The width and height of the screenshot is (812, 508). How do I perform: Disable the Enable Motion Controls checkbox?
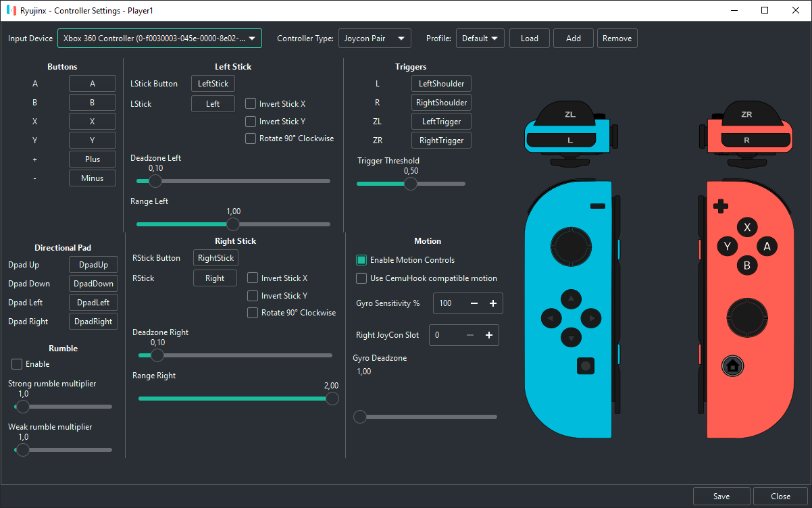pos(361,260)
